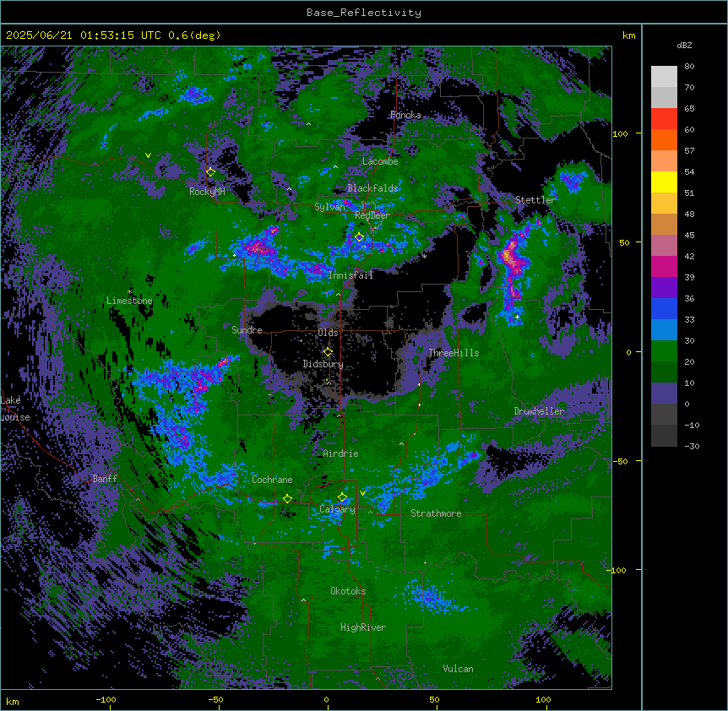Click the km unit label beside the timestamp
Screen dimensions: 728x711
628,35
